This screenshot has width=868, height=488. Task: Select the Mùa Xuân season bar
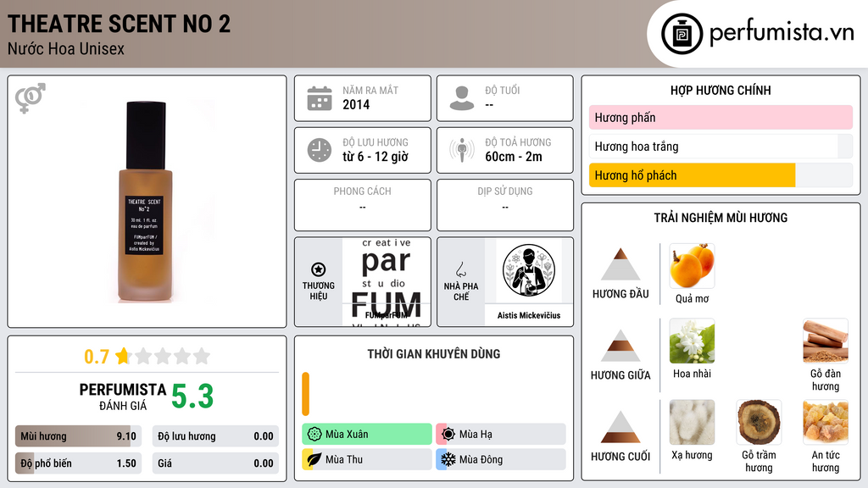[x=367, y=434]
